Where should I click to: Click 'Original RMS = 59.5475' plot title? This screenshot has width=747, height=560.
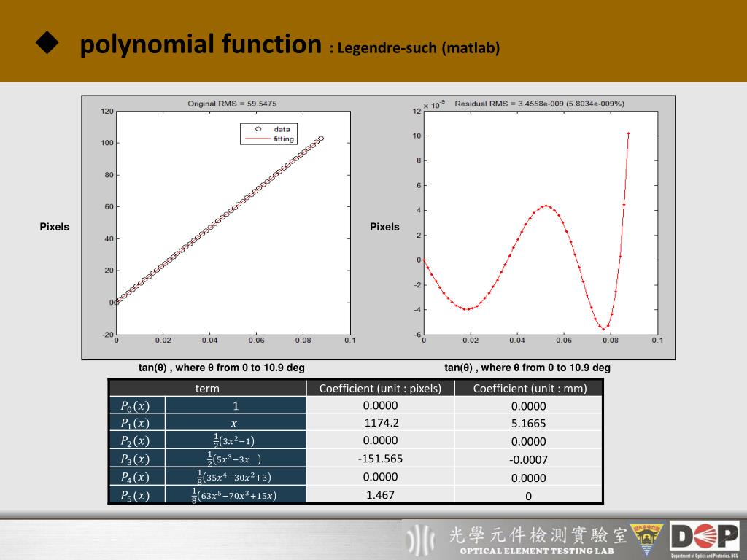[x=232, y=104]
